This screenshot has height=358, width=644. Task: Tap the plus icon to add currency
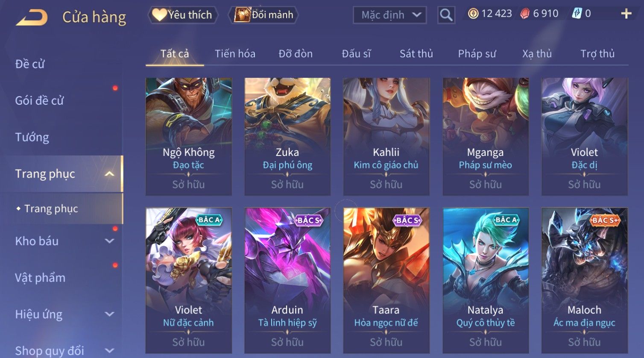[x=626, y=14]
